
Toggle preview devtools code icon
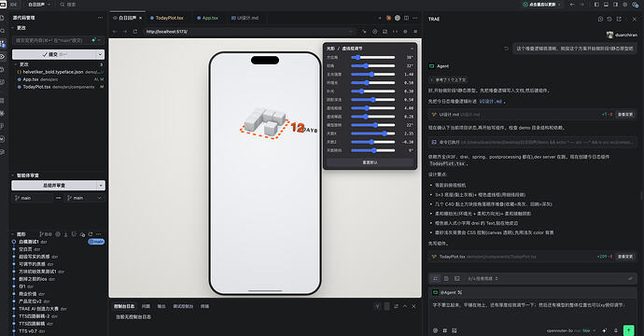click(x=395, y=32)
